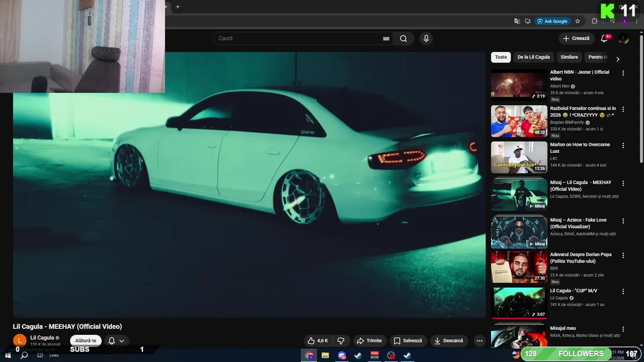644x362 pixels.
Task: Open options for Lil Cagula CUP M/V
Action: tap(623, 292)
